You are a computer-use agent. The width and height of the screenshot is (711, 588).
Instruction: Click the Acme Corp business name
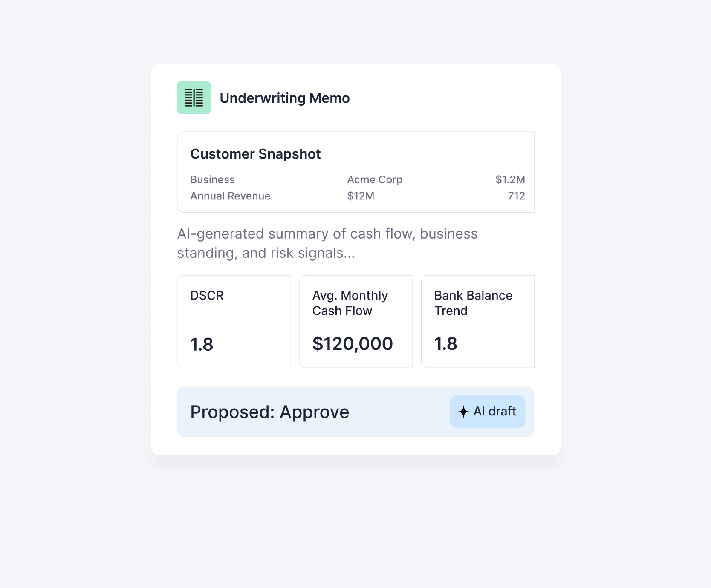pos(375,179)
